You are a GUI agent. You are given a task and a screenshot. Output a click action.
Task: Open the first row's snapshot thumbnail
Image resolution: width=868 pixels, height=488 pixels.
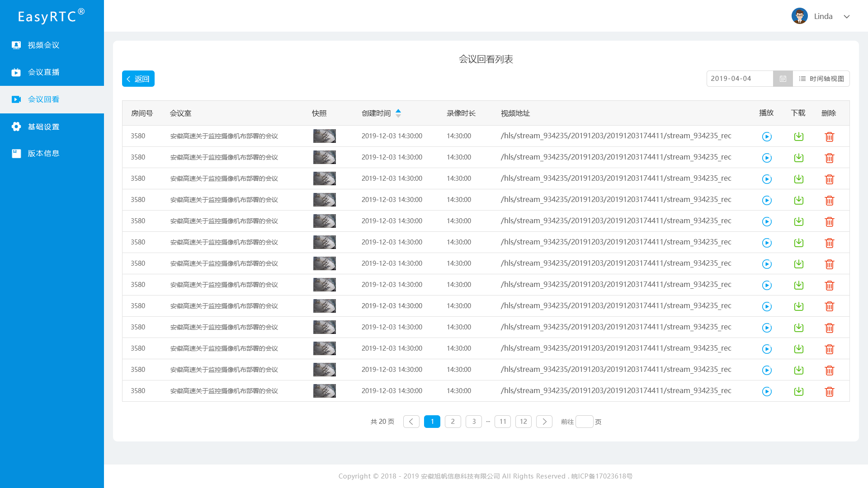coord(324,136)
